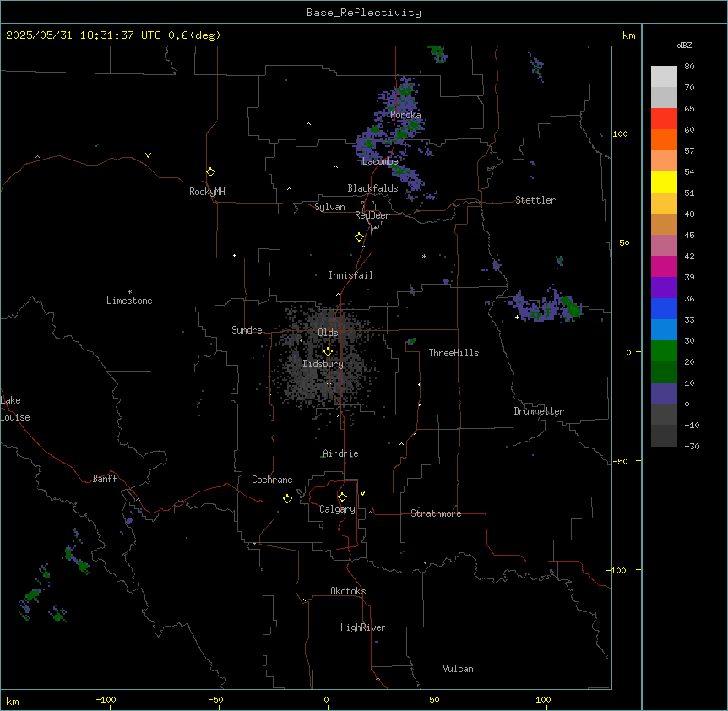Click the Lacombe city label
Screen dimensions: 728x711
(380, 161)
